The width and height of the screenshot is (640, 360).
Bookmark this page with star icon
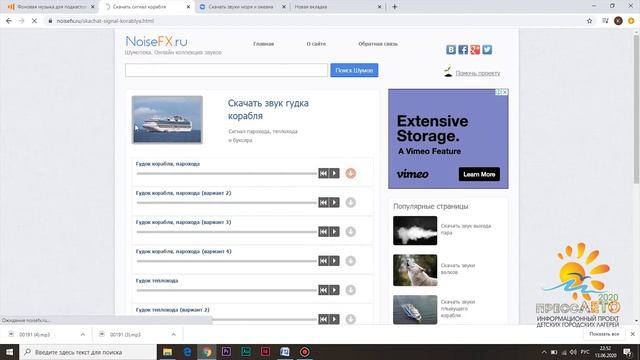(589, 21)
